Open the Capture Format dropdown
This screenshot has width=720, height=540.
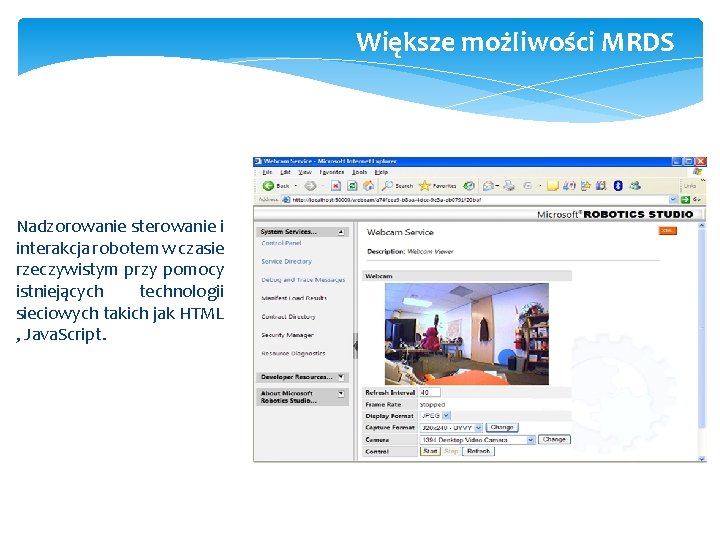tap(478, 428)
